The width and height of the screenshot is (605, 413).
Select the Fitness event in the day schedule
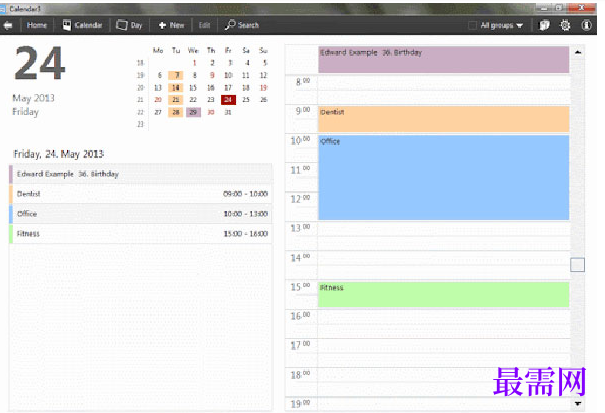[x=443, y=294]
